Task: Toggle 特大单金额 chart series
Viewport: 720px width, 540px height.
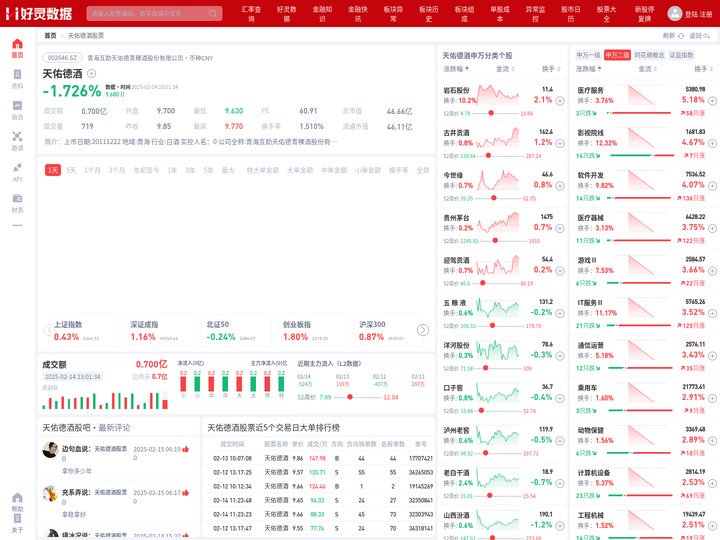Action: click(x=262, y=170)
